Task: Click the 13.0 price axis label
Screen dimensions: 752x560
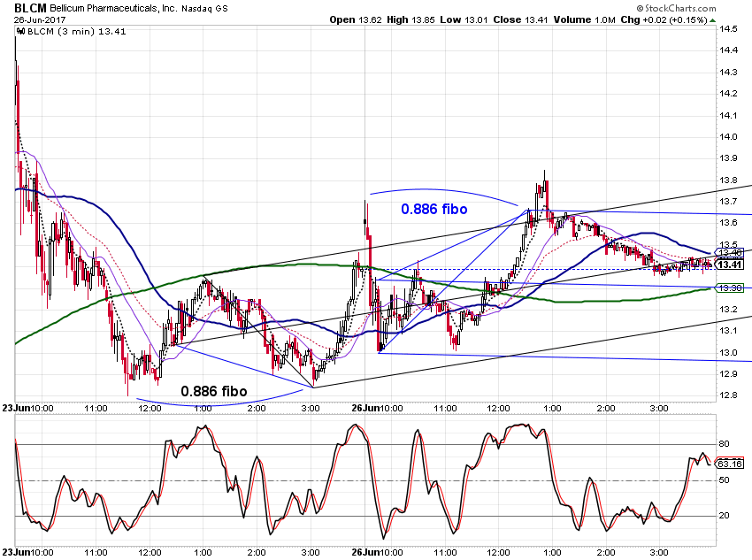Action: coord(728,352)
